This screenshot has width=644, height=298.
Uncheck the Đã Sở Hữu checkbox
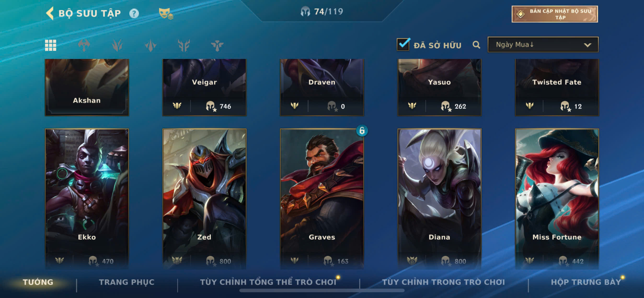click(x=403, y=44)
